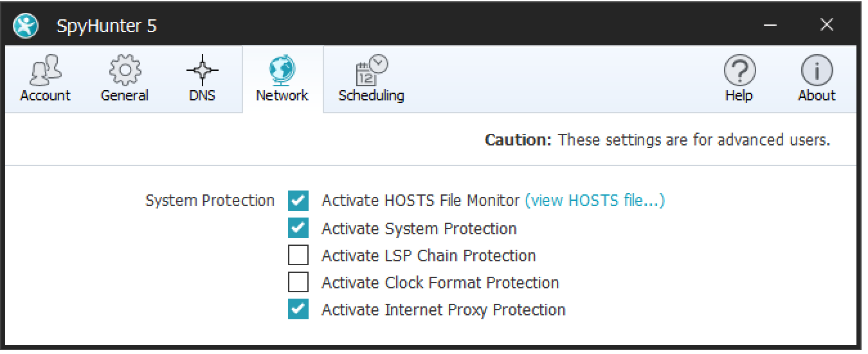Enable LSP Chain Protection checkbox

298,256
